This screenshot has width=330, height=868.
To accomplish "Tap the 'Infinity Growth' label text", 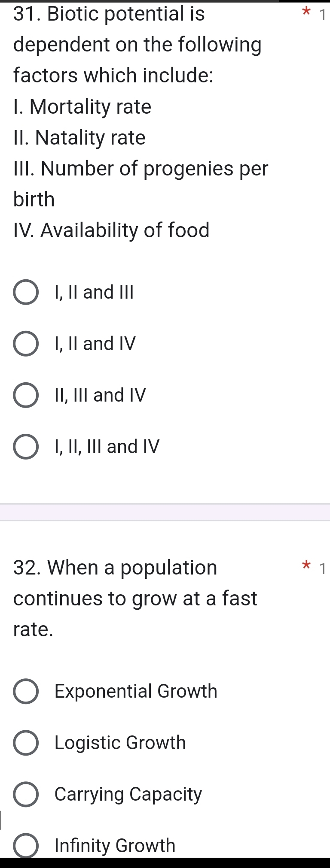I will click(x=115, y=845).
